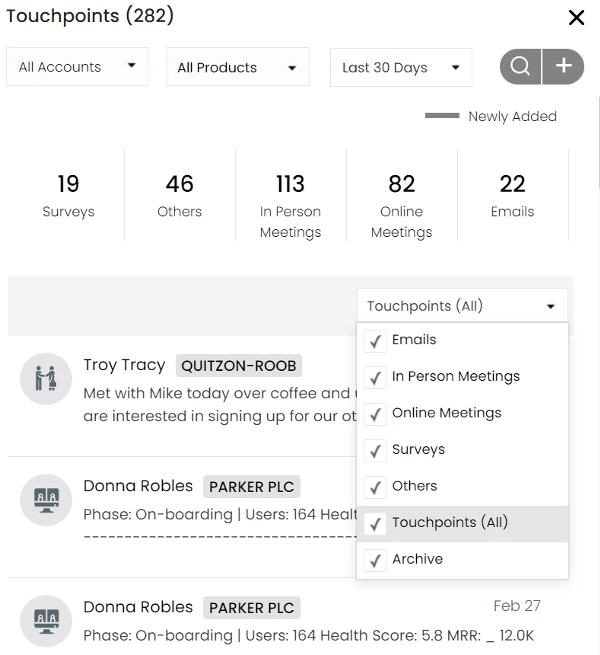Open the Last 30 Days dropdown
The height and width of the screenshot is (655, 600).
pyautogui.click(x=401, y=67)
